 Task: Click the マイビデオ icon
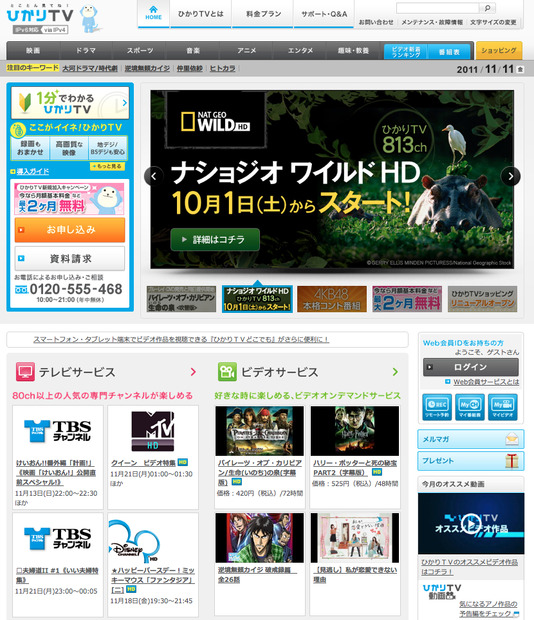[x=503, y=407]
